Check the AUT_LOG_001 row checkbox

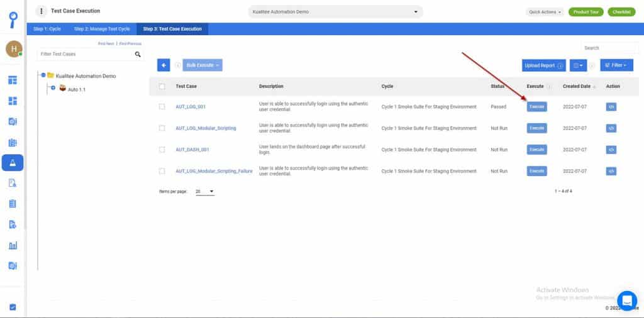point(162,107)
